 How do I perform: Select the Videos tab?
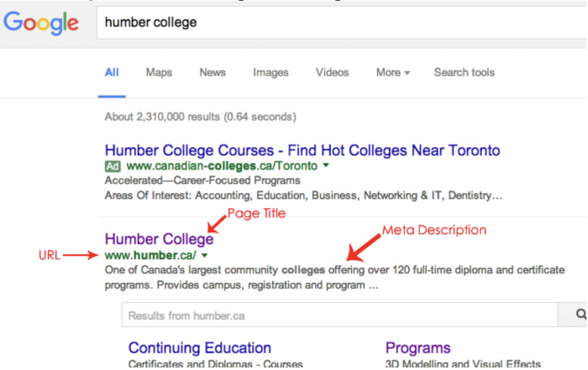click(x=333, y=72)
